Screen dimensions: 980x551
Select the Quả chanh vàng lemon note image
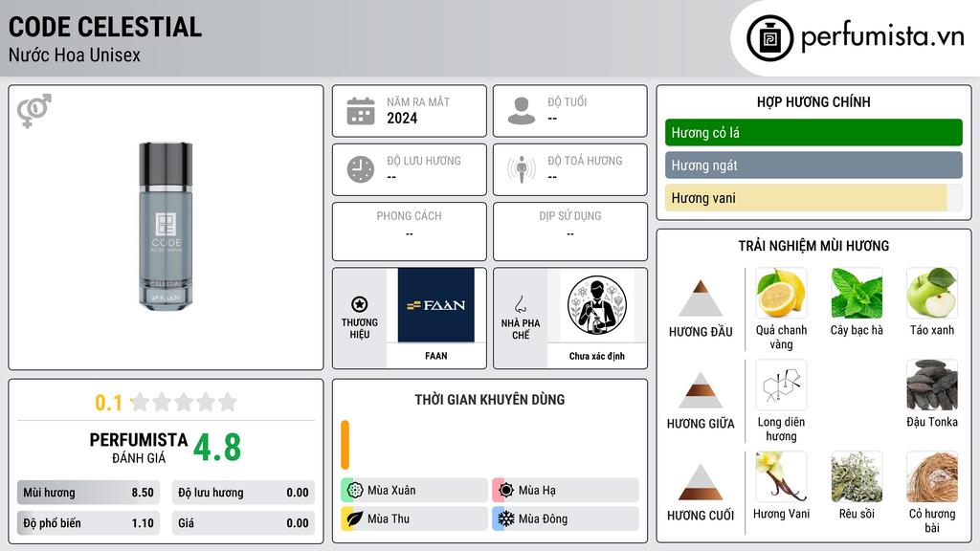781,293
